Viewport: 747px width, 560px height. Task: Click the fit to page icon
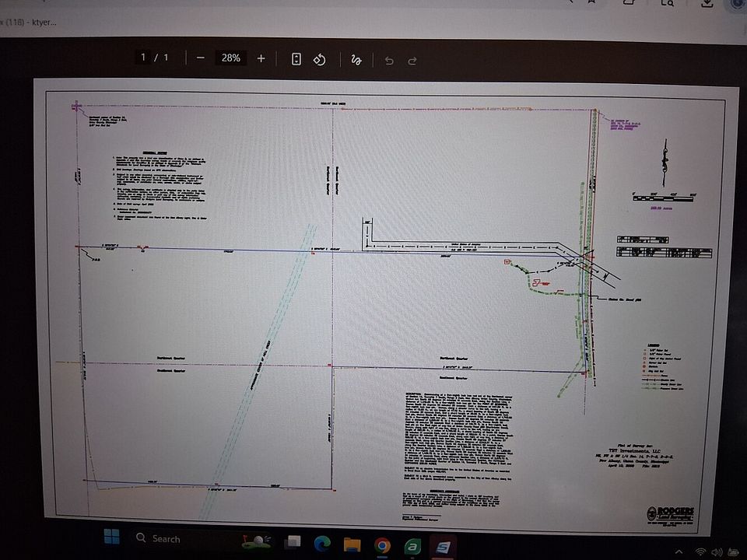click(x=296, y=59)
